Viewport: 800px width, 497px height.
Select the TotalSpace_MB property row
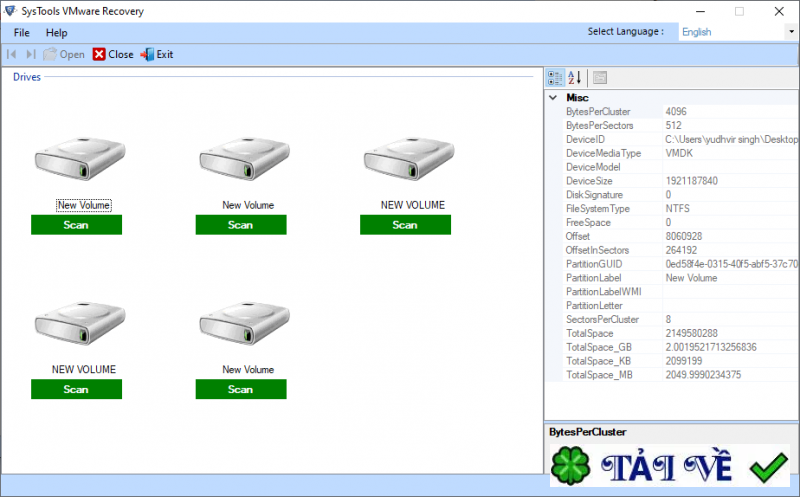point(679,375)
